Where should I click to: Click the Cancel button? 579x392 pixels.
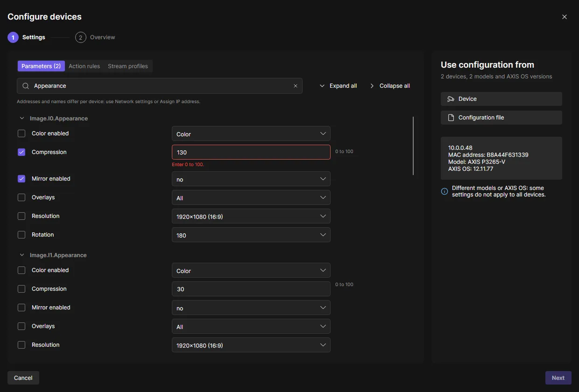point(23,378)
